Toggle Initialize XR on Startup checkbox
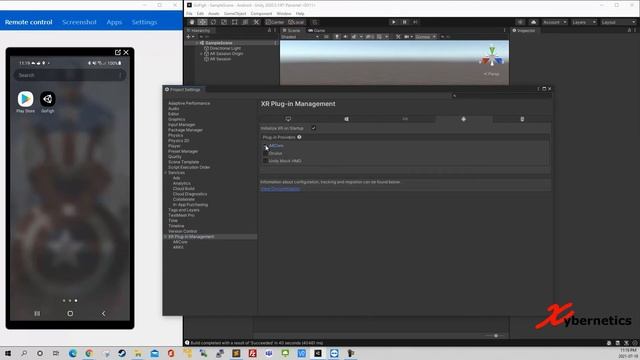The image size is (640, 360). [313, 128]
